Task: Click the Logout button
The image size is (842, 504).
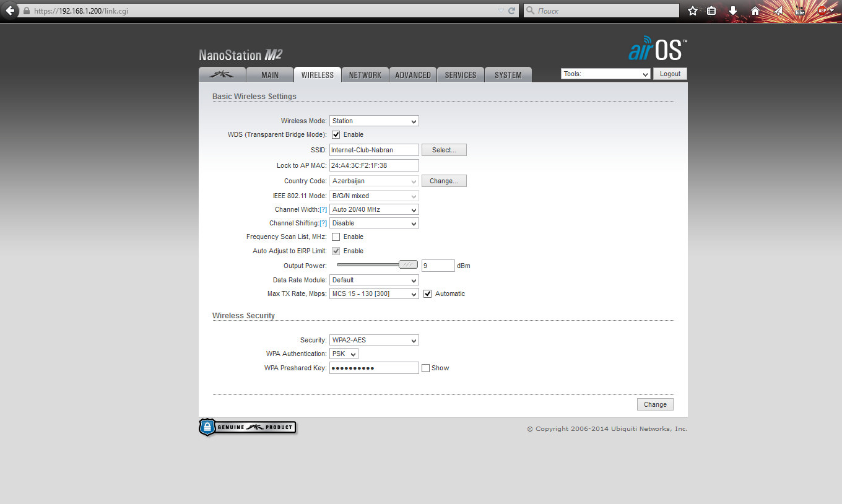Action: [x=670, y=74]
